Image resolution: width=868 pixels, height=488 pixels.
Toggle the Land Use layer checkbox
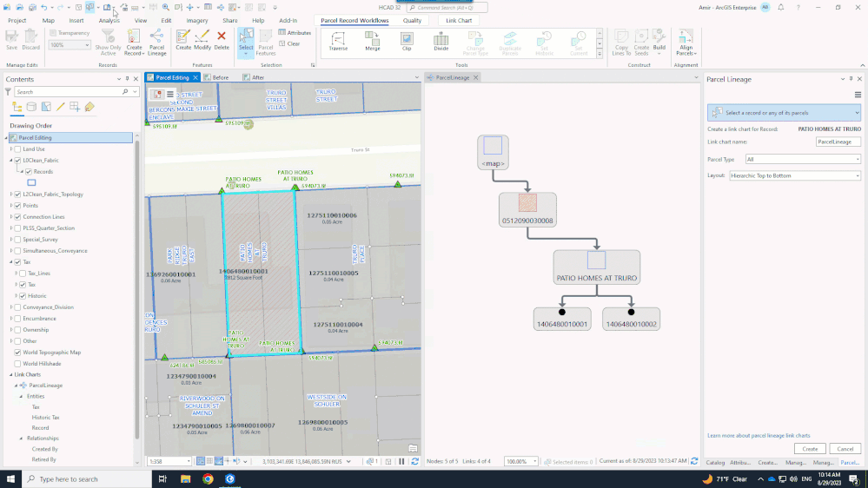(x=17, y=148)
